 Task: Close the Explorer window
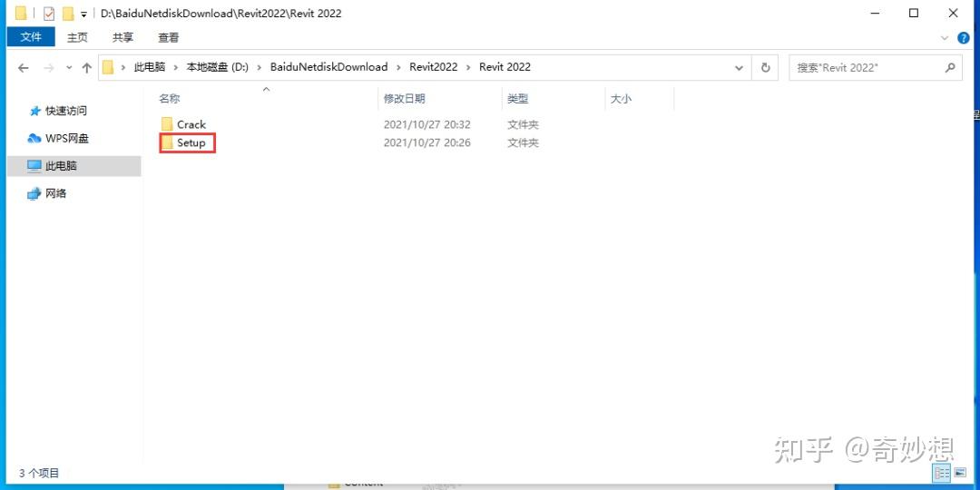pos(953,13)
